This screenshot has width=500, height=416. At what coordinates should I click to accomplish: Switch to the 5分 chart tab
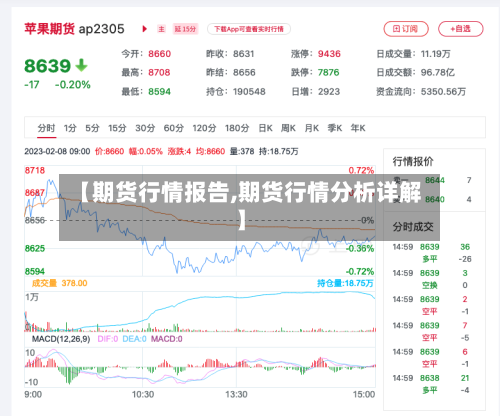click(x=92, y=128)
